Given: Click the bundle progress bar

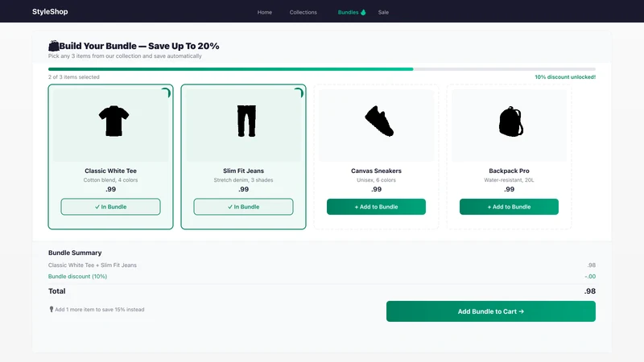Looking at the screenshot, I should point(321,69).
